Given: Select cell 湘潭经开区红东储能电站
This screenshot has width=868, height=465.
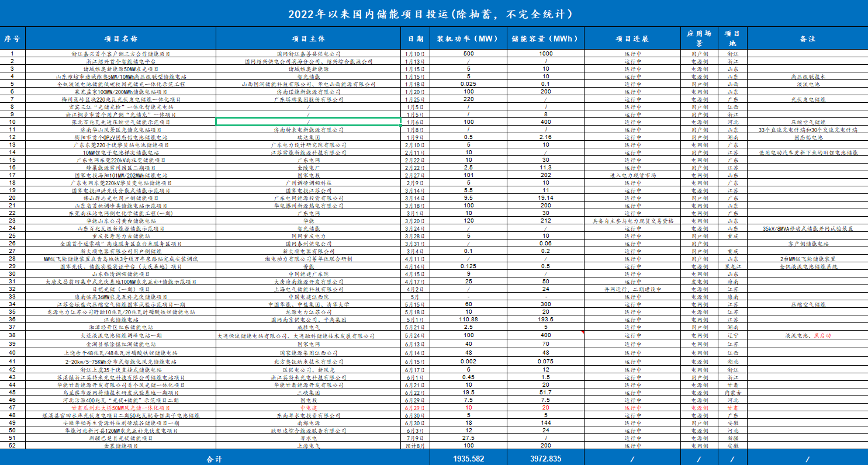Looking at the screenshot, I should (x=120, y=327).
